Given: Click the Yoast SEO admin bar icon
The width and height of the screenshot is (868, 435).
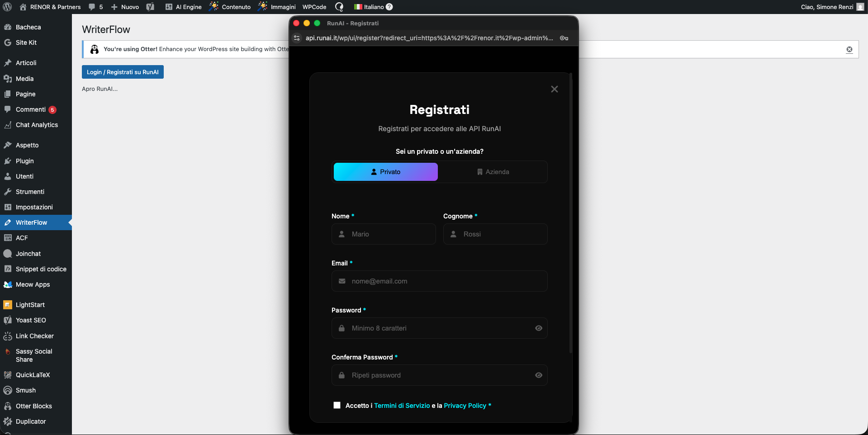Looking at the screenshot, I should 151,7.
